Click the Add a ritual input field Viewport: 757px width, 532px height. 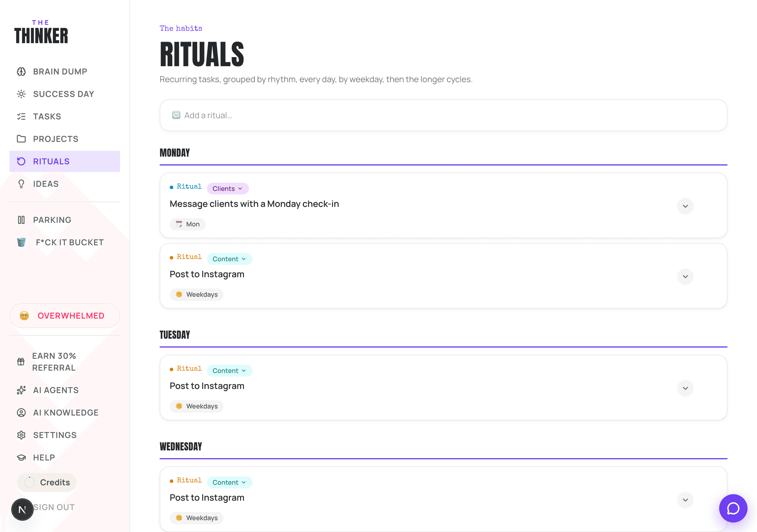[x=443, y=115]
